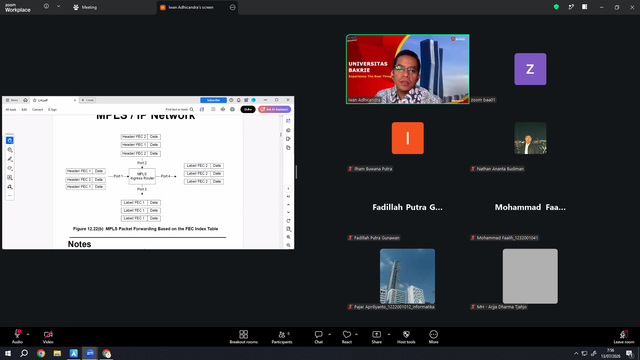This screenshot has width=640, height=360.
Task: Open the Menu button in PDF viewer
Action: tap(12, 100)
